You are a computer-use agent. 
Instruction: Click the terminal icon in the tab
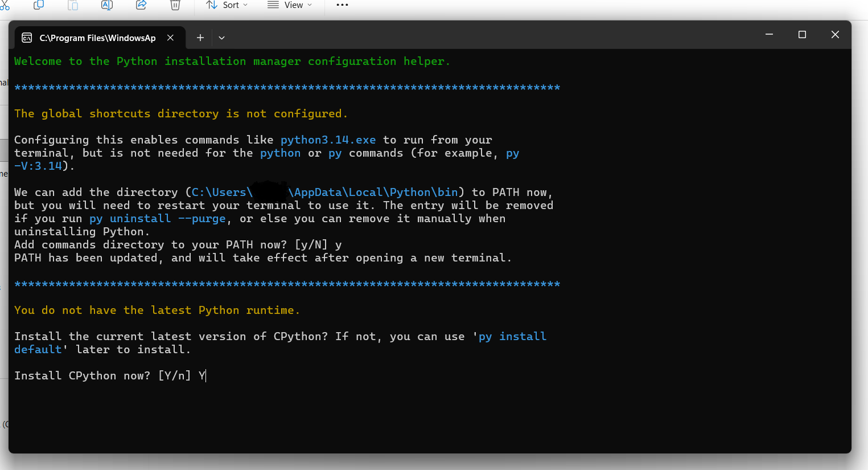coord(27,38)
